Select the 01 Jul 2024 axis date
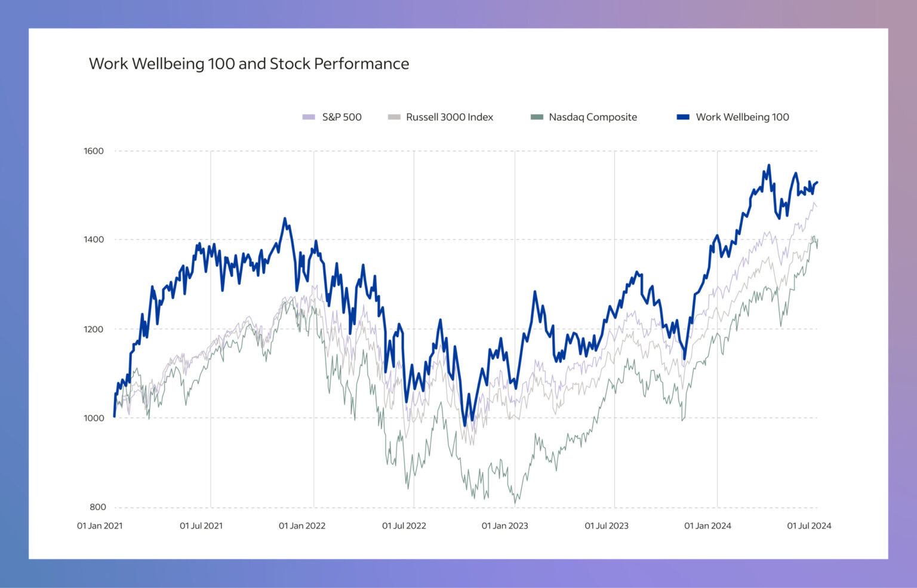The height and width of the screenshot is (588, 917). click(809, 526)
